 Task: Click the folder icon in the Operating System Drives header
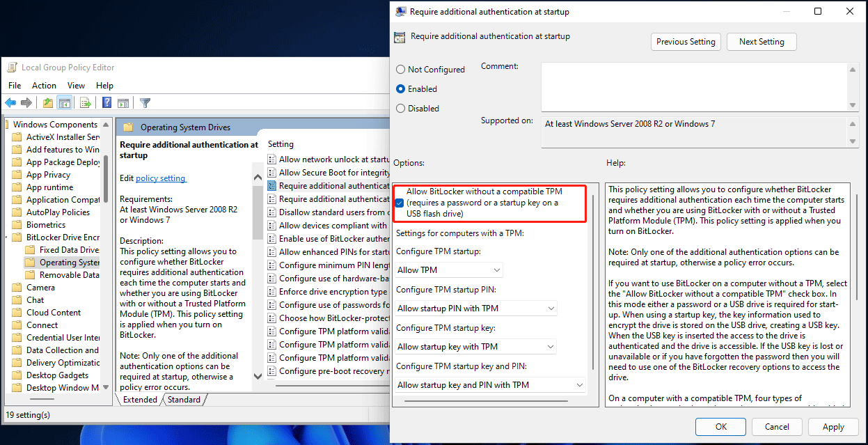point(128,127)
